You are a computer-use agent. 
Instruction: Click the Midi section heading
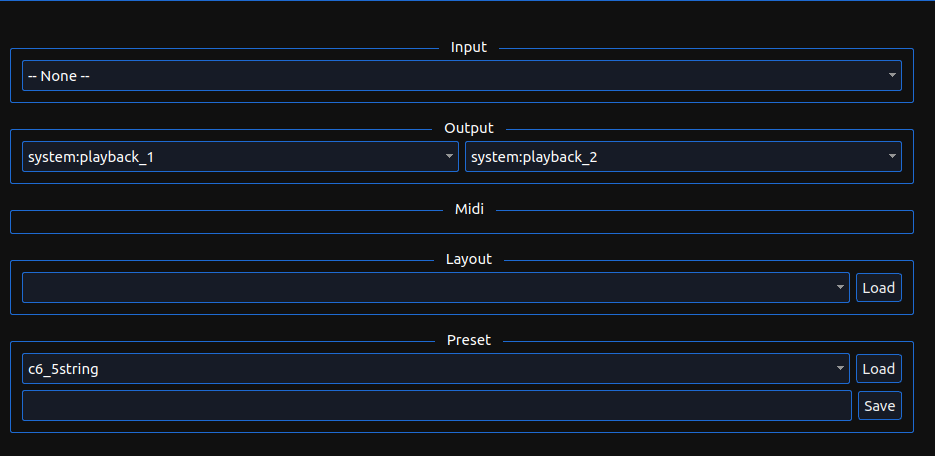point(469,209)
